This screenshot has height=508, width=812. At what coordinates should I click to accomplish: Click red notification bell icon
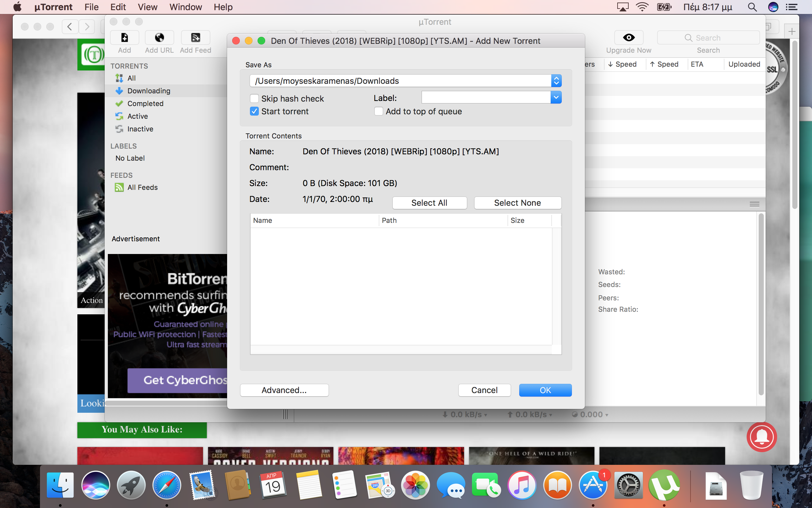[x=762, y=437]
